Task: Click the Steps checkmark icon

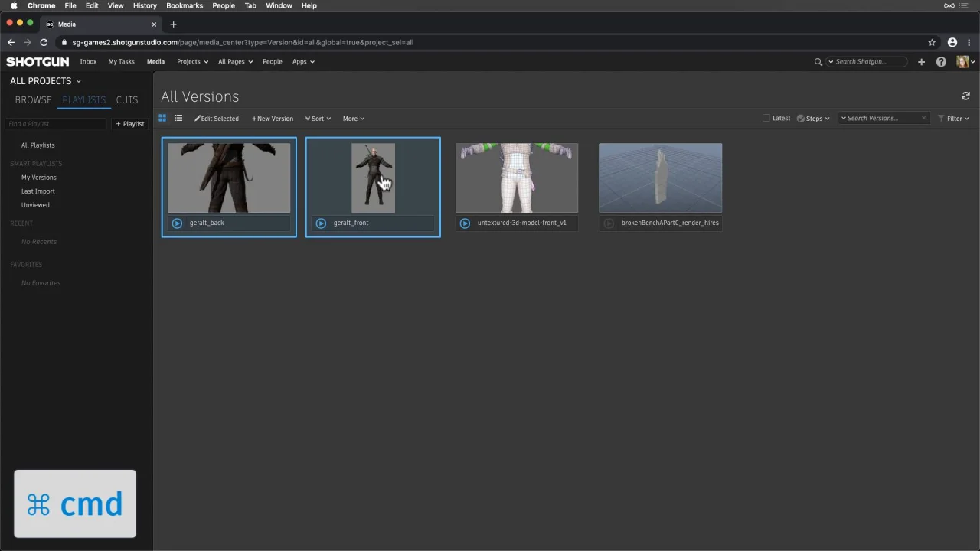Action: (801, 119)
